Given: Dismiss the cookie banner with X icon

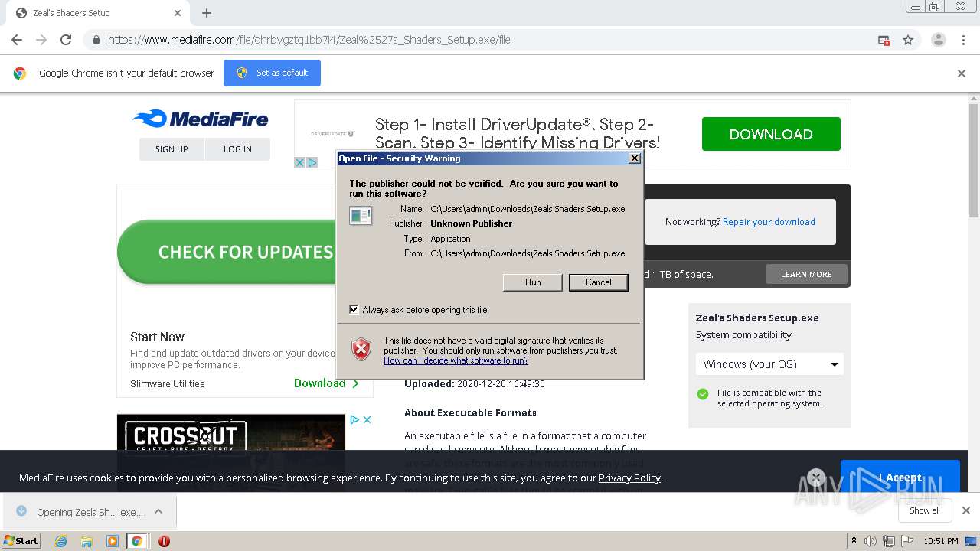Looking at the screenshot, I should 816,478.
